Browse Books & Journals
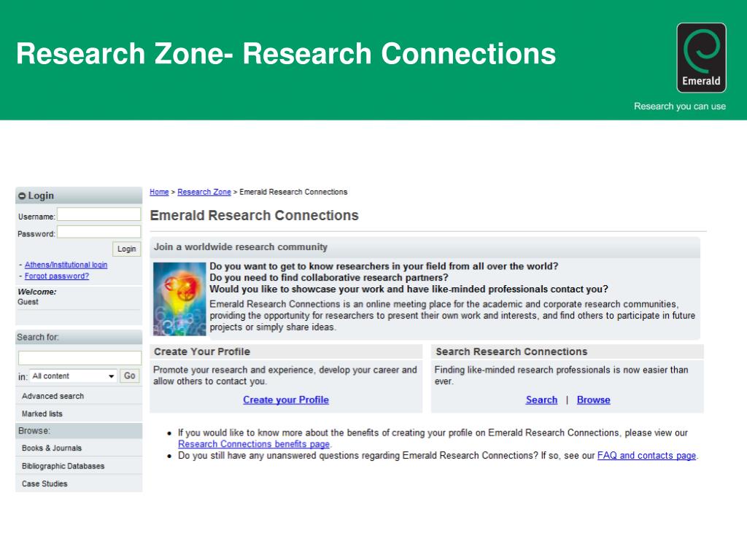Screen dimensions: 747x560 coord(52,448)
